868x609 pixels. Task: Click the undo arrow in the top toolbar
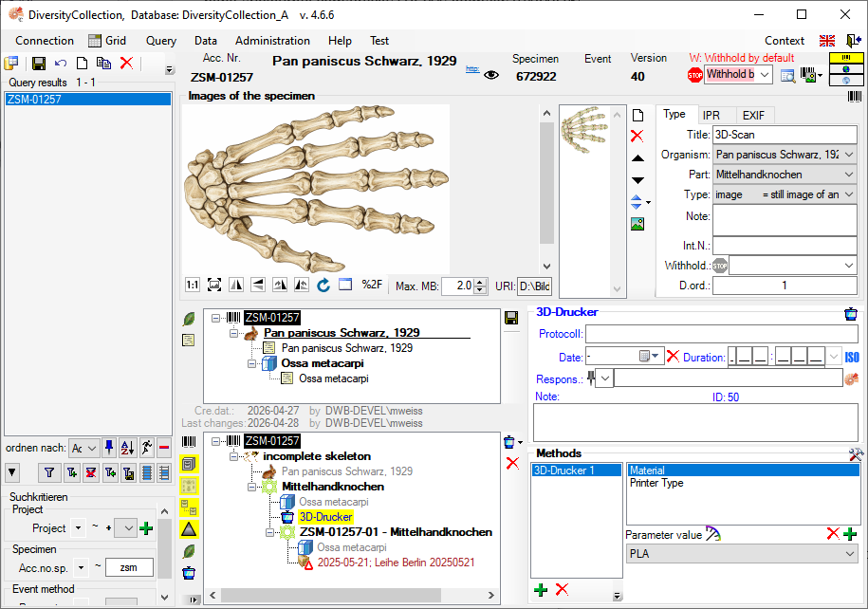pos(61,64)
